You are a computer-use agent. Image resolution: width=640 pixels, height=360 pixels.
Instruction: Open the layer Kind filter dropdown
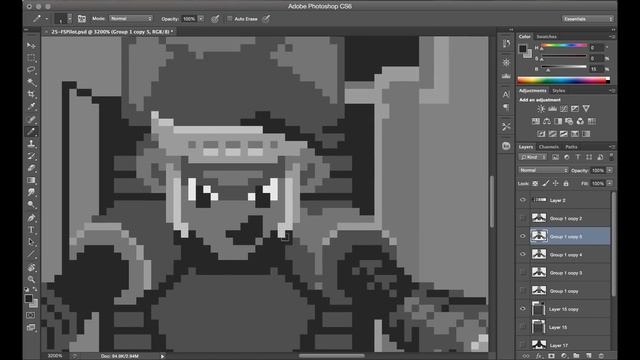click(533, 157)
